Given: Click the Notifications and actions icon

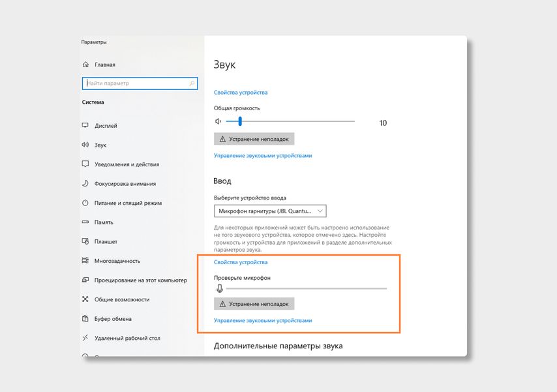Looking at the screenshot, I should [x=85, y=164].
